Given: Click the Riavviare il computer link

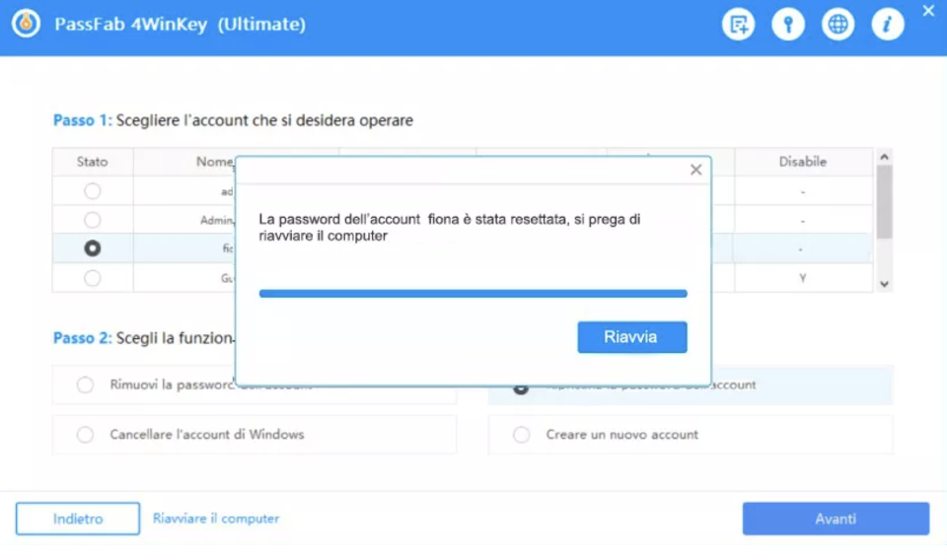Looking at the screenshot, I should coord(216,519).
